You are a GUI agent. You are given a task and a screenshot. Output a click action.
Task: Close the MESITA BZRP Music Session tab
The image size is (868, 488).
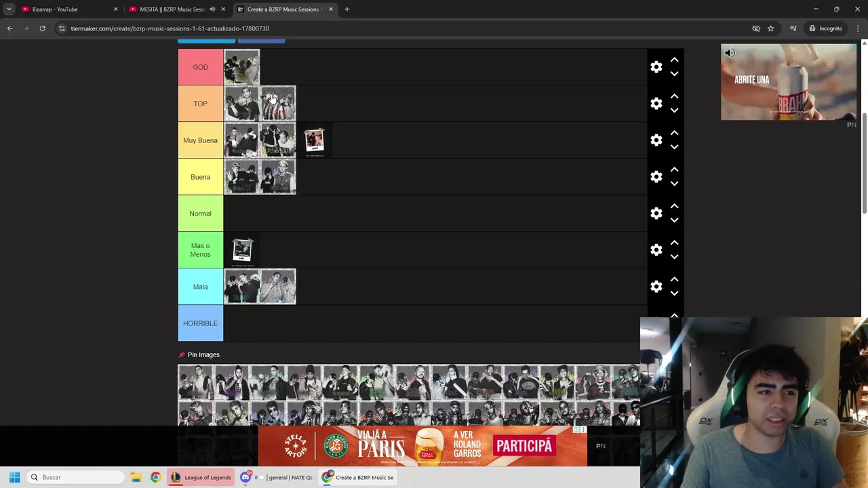(223, 9)
